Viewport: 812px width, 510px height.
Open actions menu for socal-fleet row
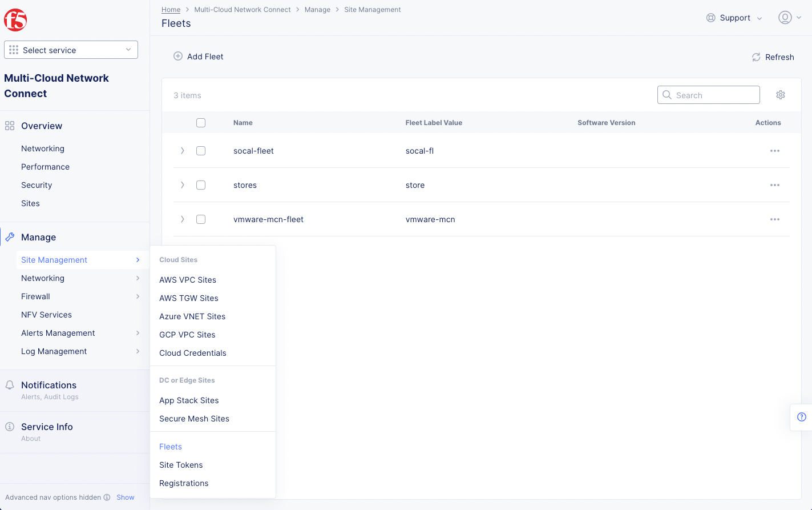[x=774, y=151]
